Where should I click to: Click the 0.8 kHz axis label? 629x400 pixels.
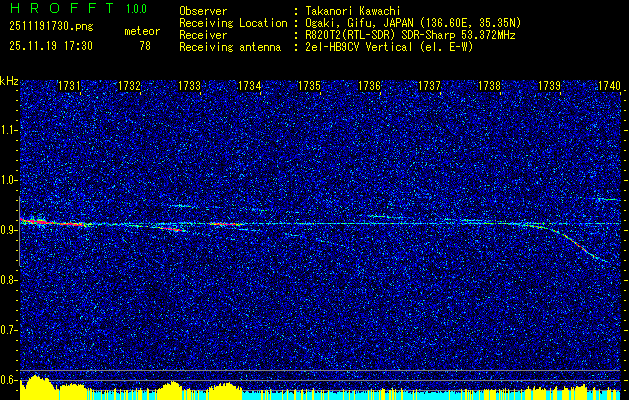(8, 280)
